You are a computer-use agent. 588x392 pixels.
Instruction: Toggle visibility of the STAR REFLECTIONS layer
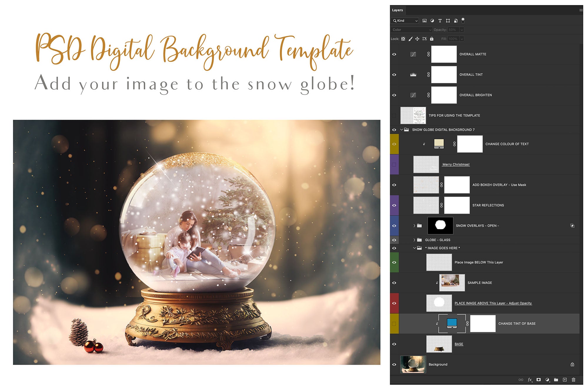[x=395, y=205]
